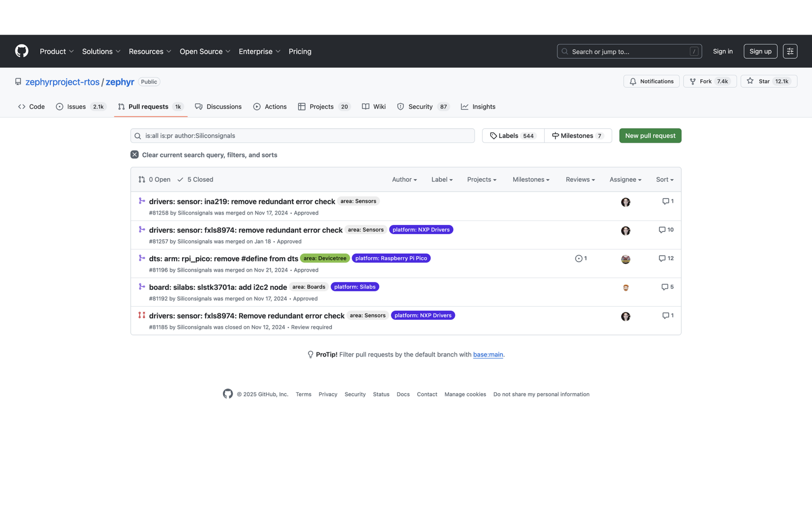812x508 pixels.
Task: Click the star icon on Star button
Action: point(750,81)
